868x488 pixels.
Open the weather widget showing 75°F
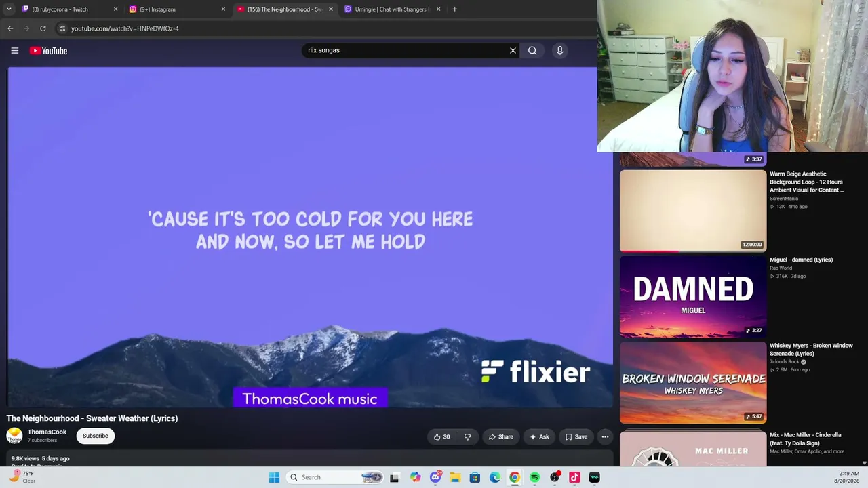[22, 477]
